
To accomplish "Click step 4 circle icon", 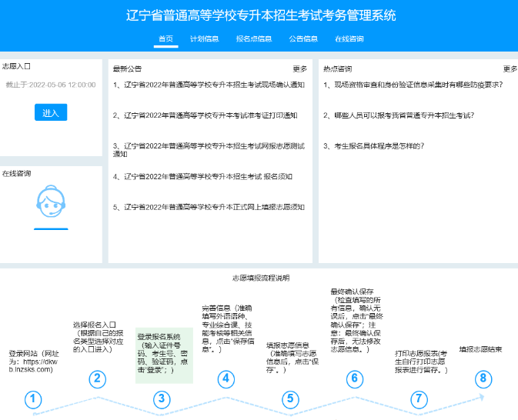I will pos(225,378).
